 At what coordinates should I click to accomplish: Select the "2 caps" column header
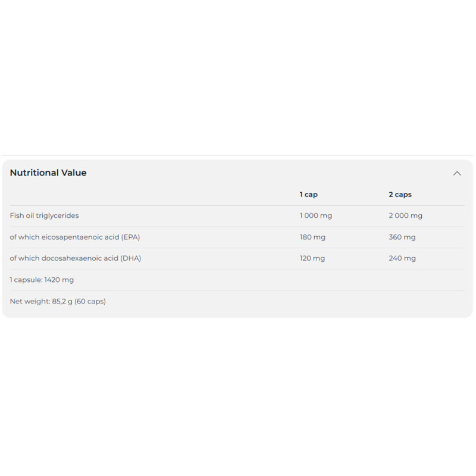[400, 195]
